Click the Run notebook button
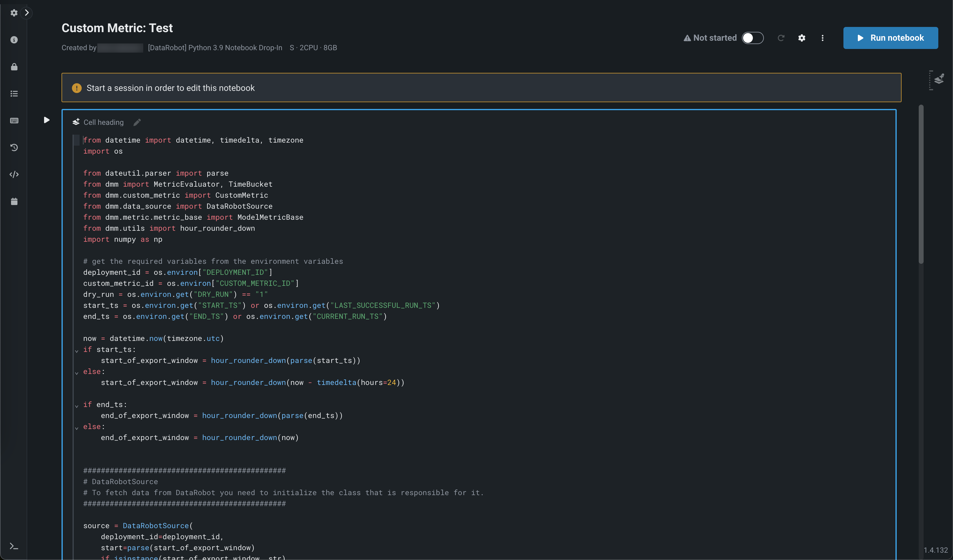 point(890,38)
